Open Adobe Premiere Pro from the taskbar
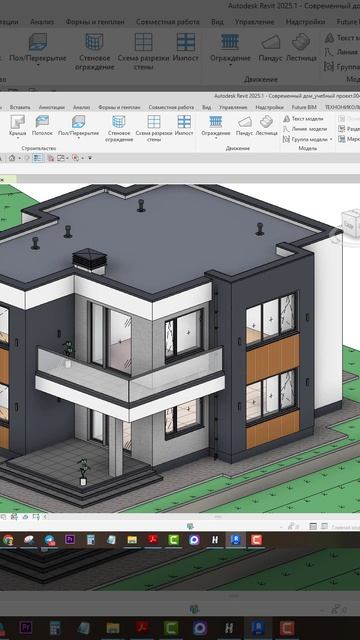The width and height of the screenshot is (360, 640). (70, 540)
